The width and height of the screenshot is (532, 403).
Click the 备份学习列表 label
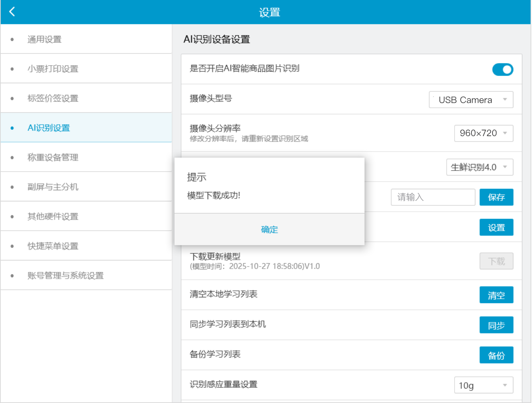pos(215,354)
